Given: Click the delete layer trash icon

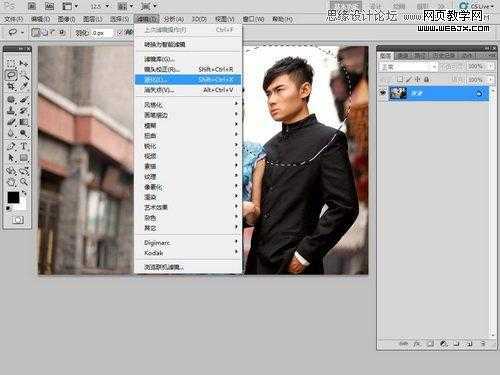Looking at the screenshot, I should pos(483,343).
